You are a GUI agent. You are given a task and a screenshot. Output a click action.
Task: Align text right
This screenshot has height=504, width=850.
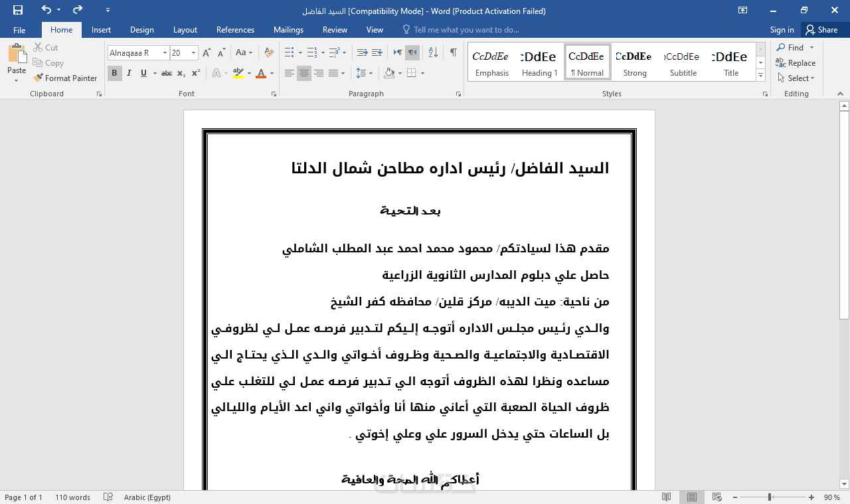[319, 73]
